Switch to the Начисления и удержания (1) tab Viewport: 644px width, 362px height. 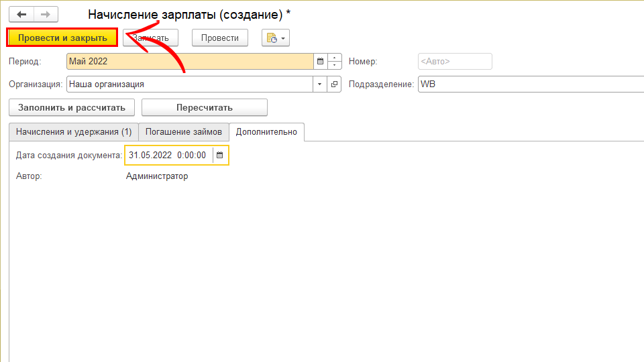coord(74,132)
